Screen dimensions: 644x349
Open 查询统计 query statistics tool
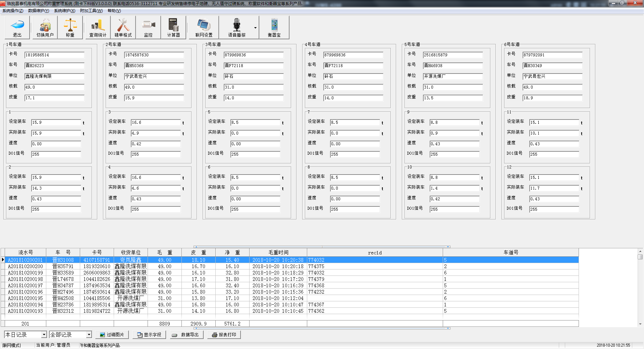(x=98, y=28)
